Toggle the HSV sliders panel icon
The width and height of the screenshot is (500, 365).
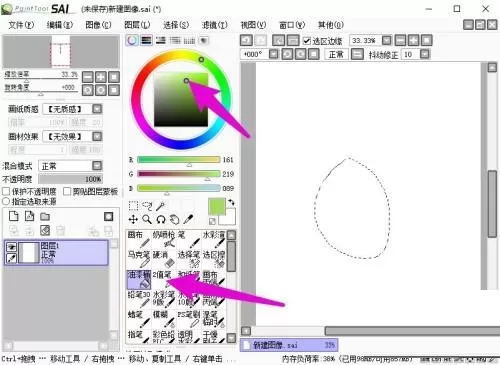[161, 40]
